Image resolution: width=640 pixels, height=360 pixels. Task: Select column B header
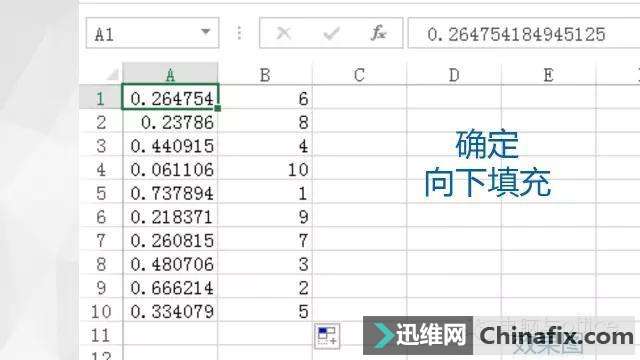click(265, 74)
